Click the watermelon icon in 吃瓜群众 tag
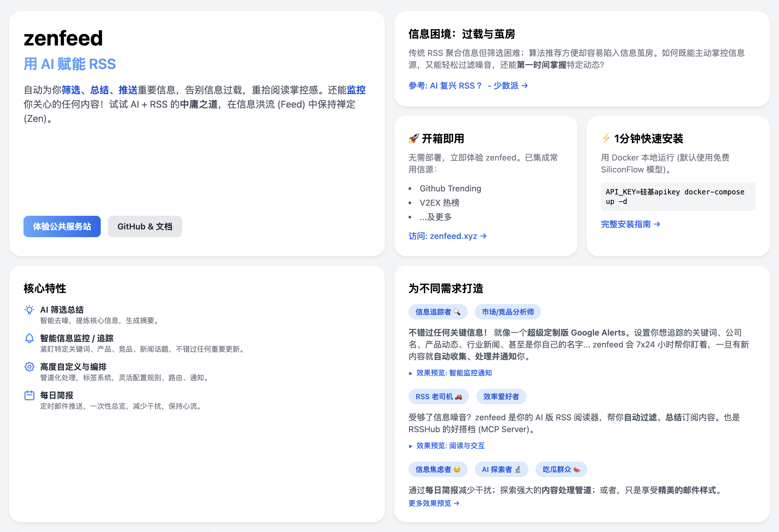 (x=577, y=469)
